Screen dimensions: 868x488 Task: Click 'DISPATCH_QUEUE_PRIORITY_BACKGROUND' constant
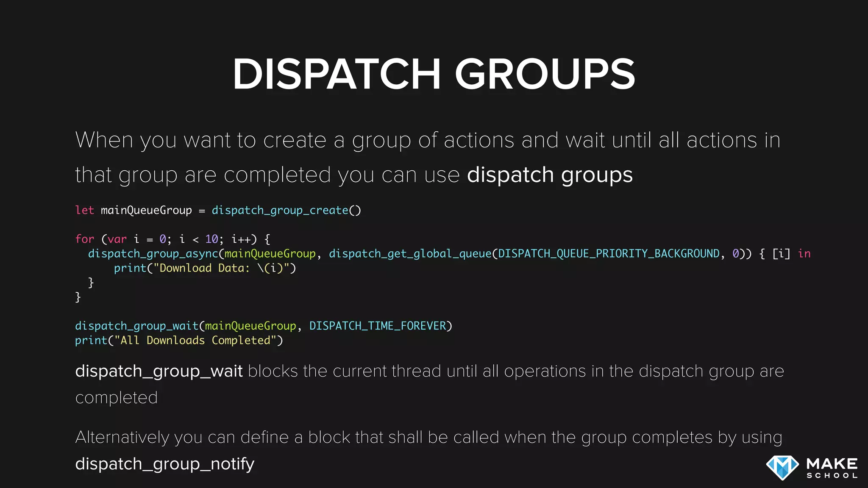(x=609, y=254)
